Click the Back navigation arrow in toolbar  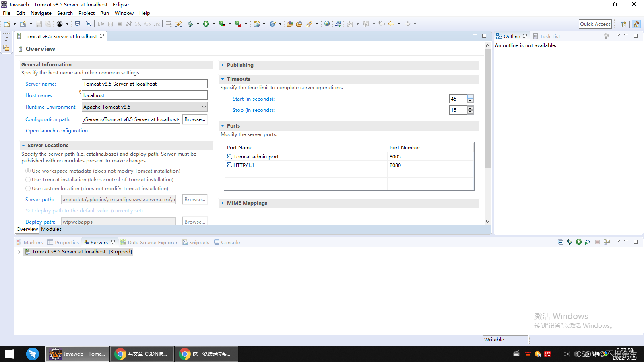(x=391, y=24)
